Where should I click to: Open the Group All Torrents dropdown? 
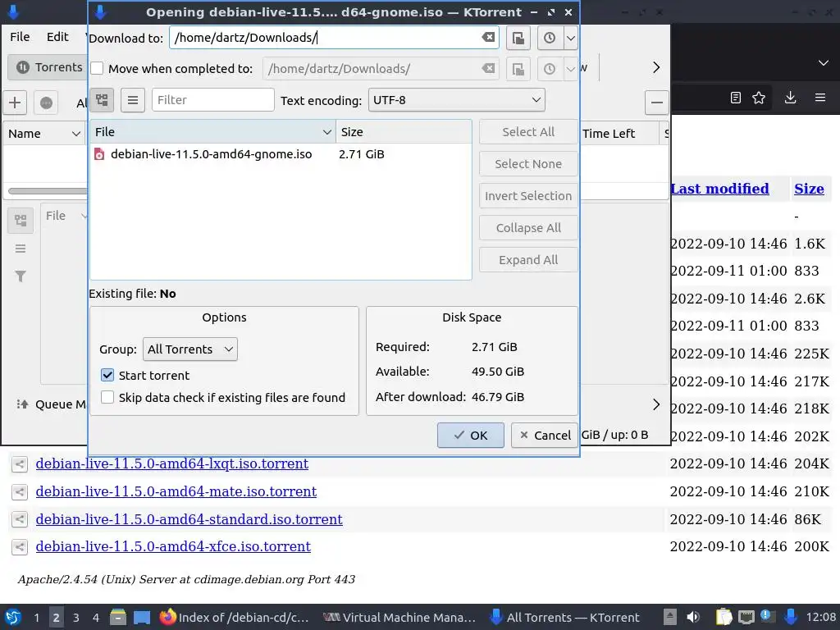(x=190, y=349)
